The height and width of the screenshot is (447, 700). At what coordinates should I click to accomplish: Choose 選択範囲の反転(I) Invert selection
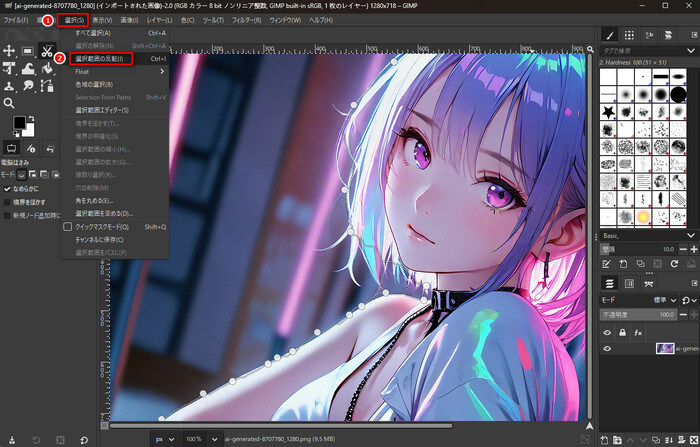(x=115, y=59)
